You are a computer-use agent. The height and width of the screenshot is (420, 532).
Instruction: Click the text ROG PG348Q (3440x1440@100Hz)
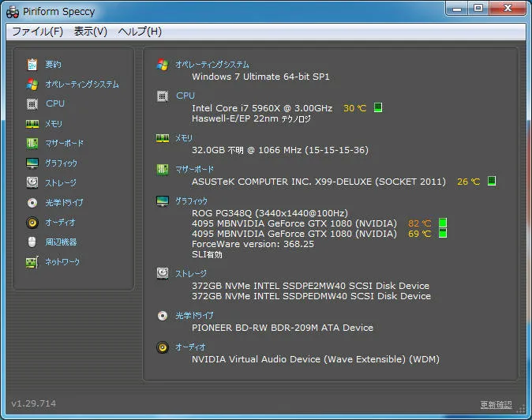(x=270, y=213)
